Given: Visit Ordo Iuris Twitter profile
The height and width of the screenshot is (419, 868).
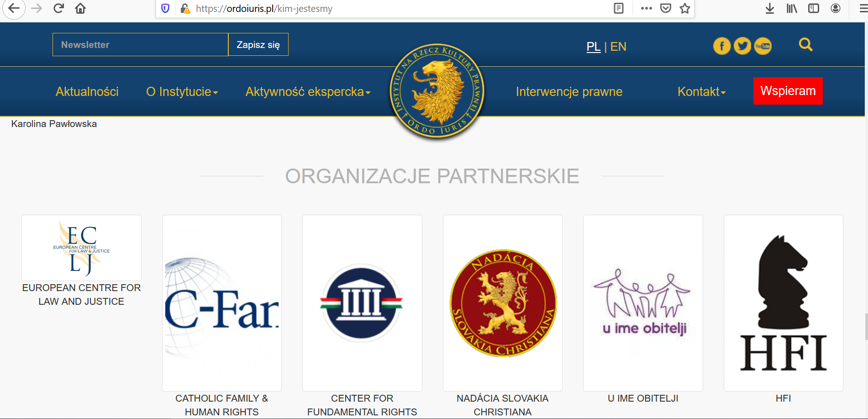Looking at the screenshot, I should coord(742,46).
